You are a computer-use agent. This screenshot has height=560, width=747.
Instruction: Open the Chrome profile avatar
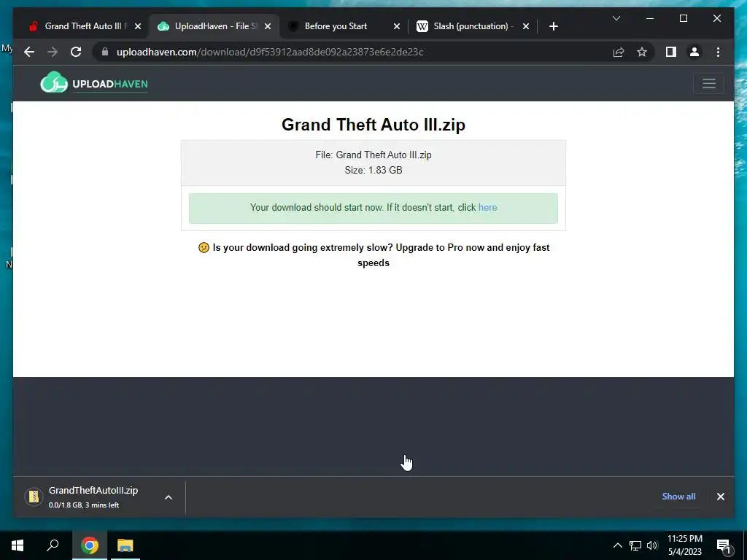(x=694, y=52)
